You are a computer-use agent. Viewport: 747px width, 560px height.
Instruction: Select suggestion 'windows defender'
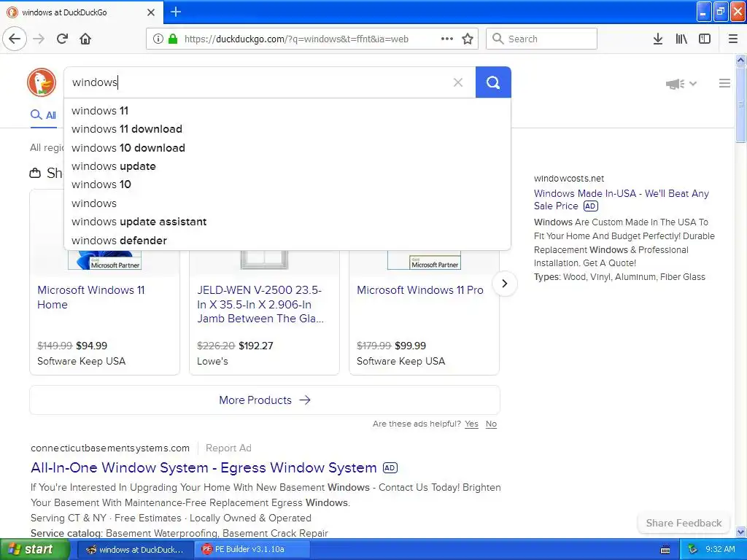287,241
